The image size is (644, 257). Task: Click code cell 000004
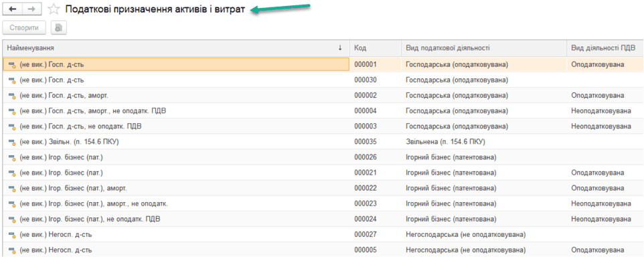pos(366,111)
